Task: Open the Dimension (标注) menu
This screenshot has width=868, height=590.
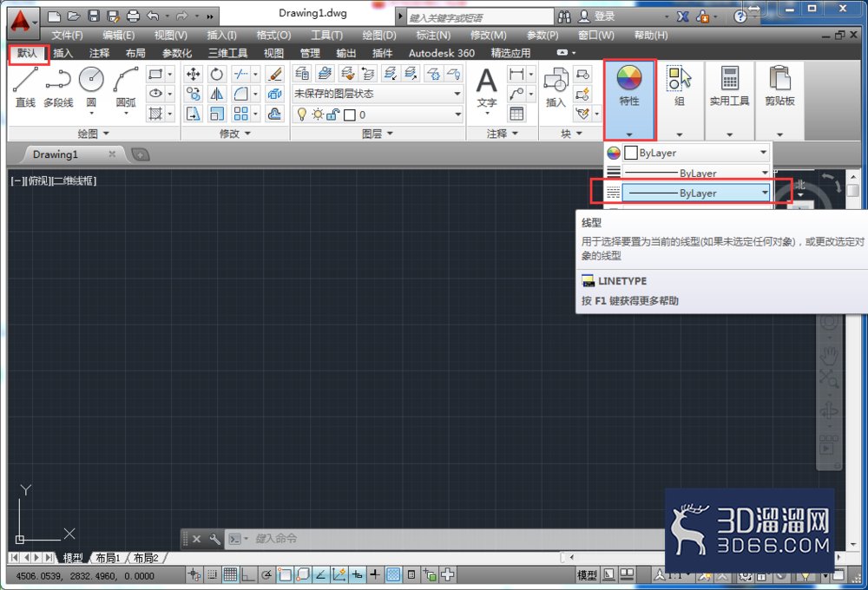Action: [433, 36]
